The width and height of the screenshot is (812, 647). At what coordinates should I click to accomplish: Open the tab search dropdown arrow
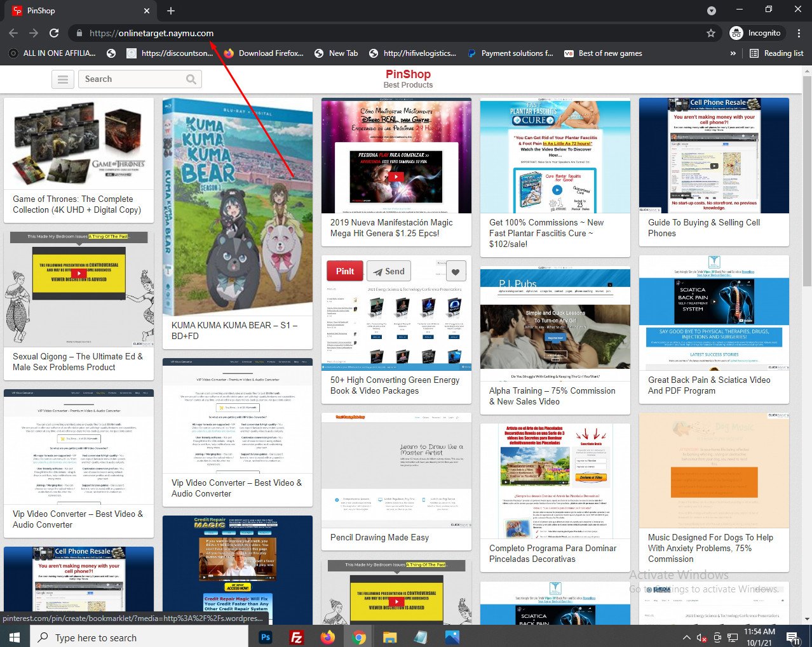pyautogui.click(x=712, y=10)
